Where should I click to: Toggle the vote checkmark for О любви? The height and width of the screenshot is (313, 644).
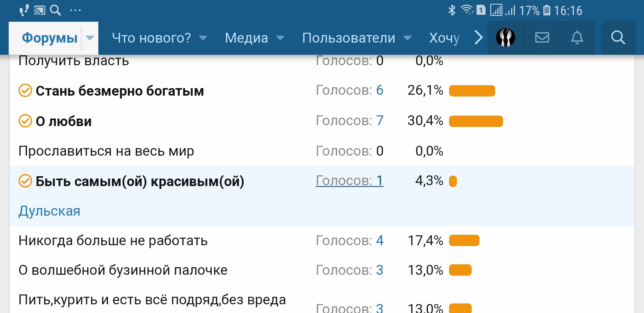pyautogui.click(x=25, y=121)
